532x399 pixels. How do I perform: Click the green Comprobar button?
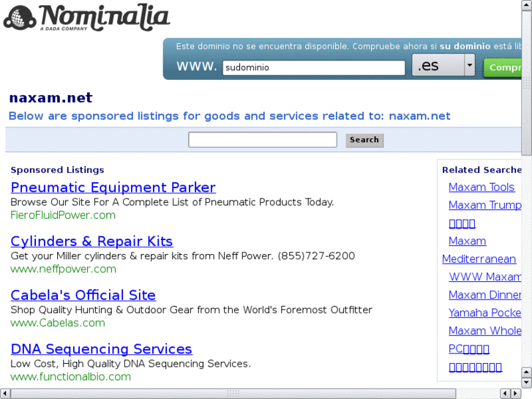[x=503, y=67]
